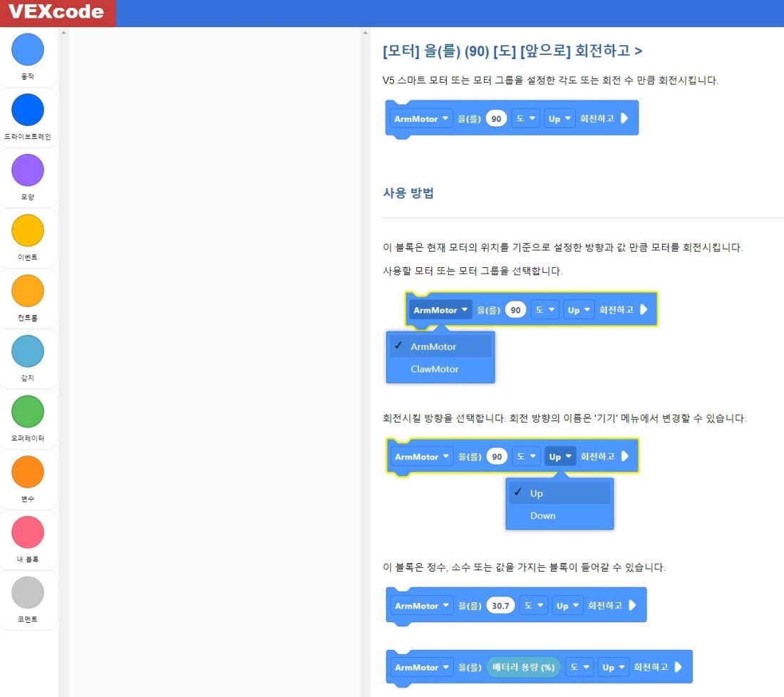The image size is (784, 697).
Task: Open the 도 unit dropdown beside 배터리 용량
Action: (580, 667)
